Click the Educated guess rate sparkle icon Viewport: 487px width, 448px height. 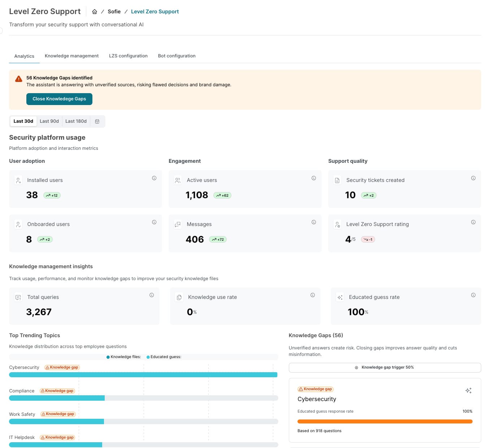[340, 297]
